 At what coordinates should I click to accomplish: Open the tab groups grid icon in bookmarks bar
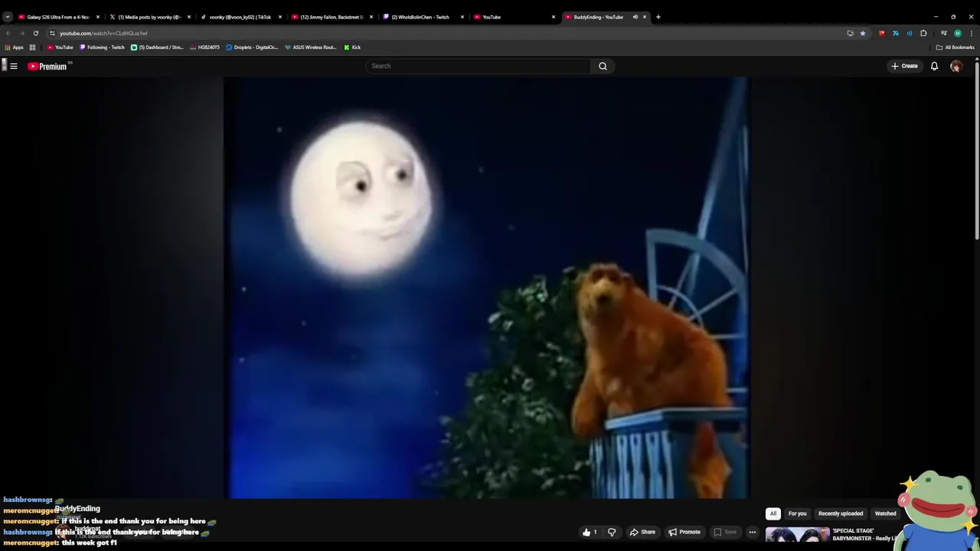[x=32, y=47]
